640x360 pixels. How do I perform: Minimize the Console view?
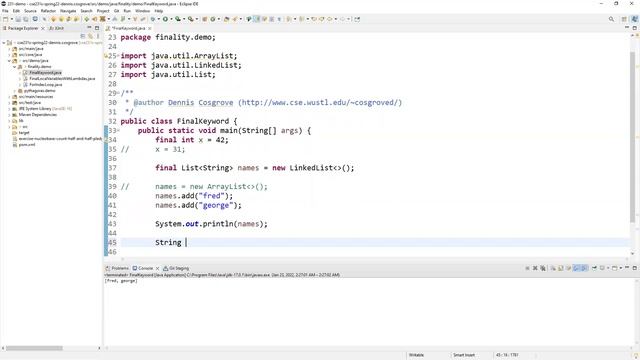point(627,268)
